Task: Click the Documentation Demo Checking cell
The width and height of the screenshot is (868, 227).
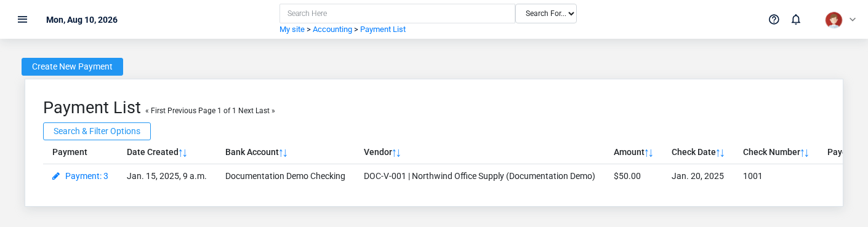Action: click(285, 176)
